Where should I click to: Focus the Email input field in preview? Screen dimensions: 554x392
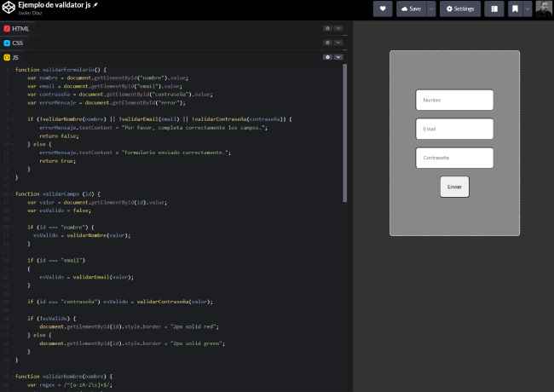click(x=454, y=129)
